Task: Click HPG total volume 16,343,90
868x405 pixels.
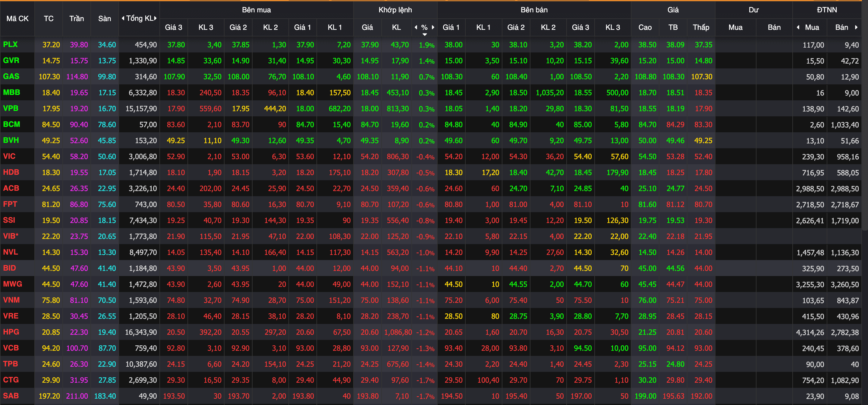Action: (141, 332)
